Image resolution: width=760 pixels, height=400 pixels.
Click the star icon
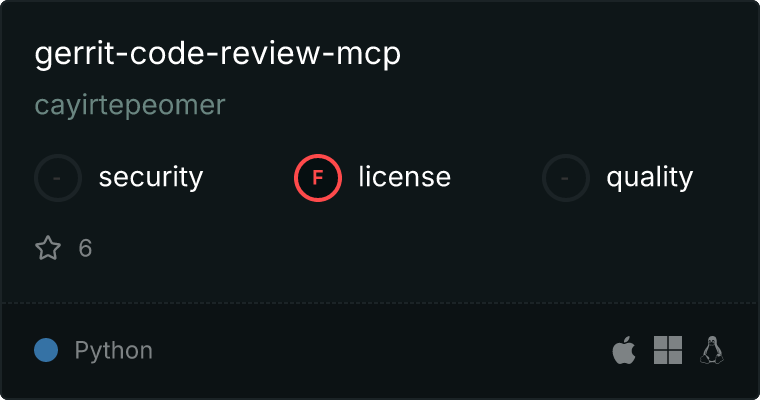tap(48, 248)
